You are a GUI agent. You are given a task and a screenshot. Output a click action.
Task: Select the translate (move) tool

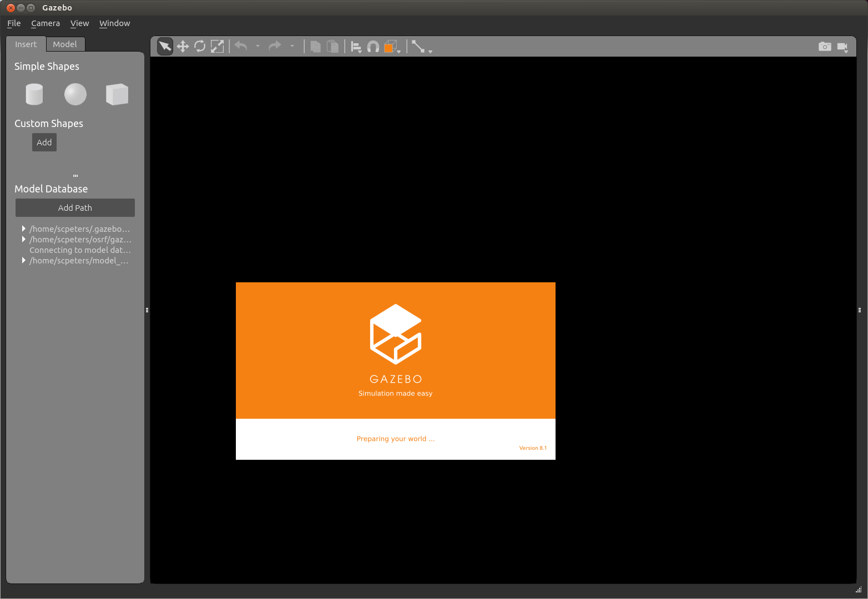(x=183, y=47)
